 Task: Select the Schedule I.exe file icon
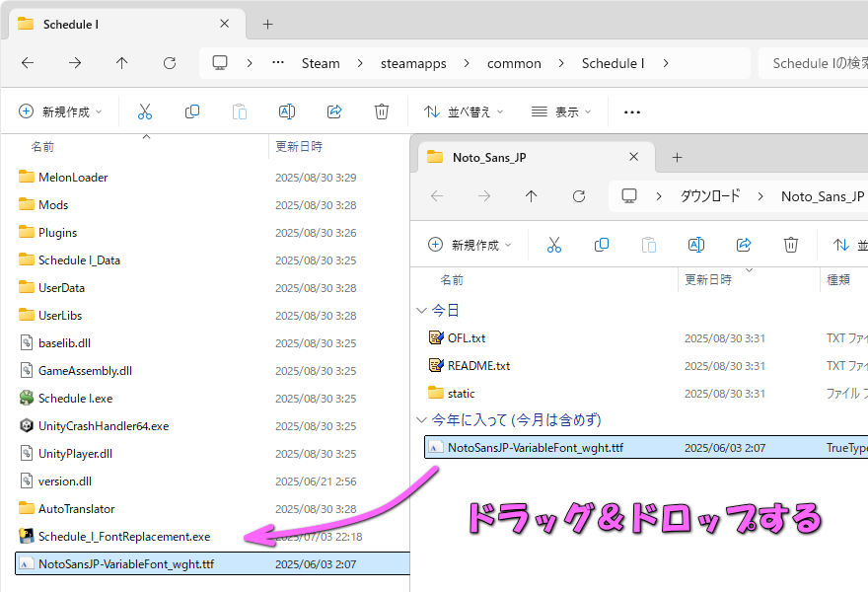pyautogui.click(x=26, y=399)
